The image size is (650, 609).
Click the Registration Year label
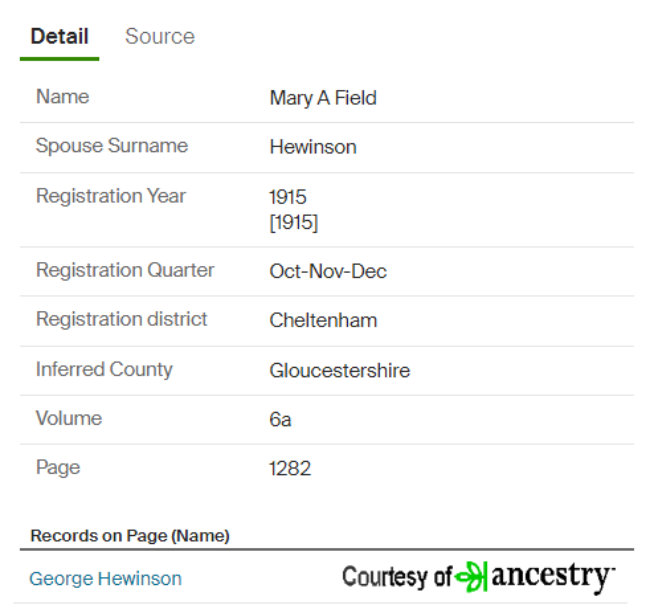(111, 196)
